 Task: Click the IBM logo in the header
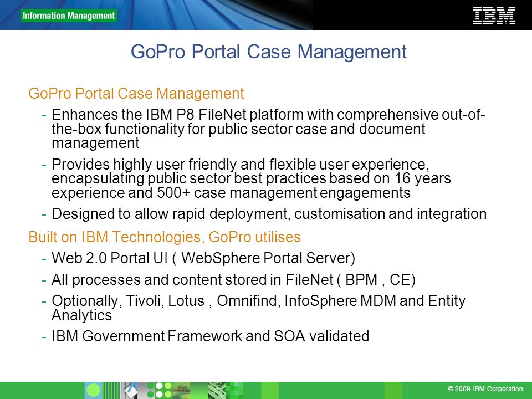click(494, 16)
